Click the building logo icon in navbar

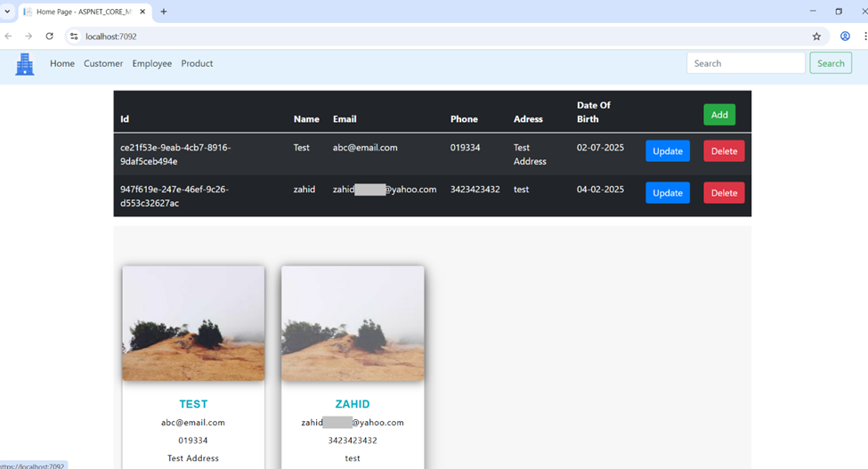coord(25,64)
